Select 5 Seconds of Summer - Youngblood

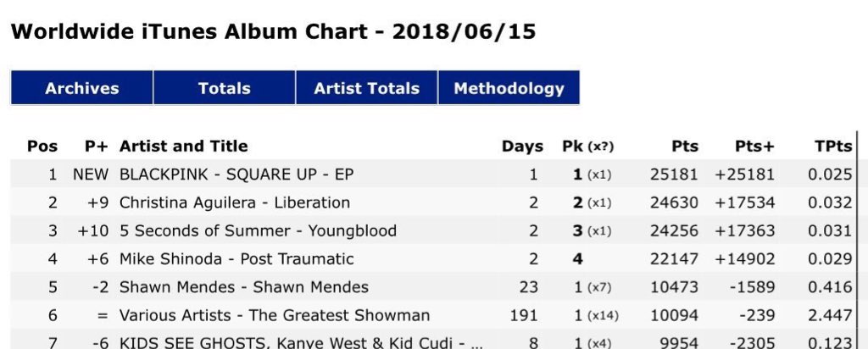[258, 230]
